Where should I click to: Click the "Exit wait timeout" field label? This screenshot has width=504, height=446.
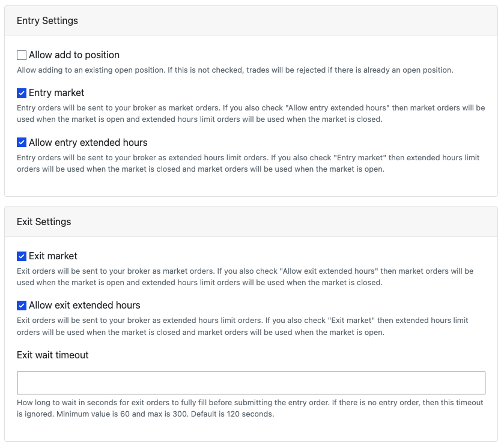click(x=53, y=355)
